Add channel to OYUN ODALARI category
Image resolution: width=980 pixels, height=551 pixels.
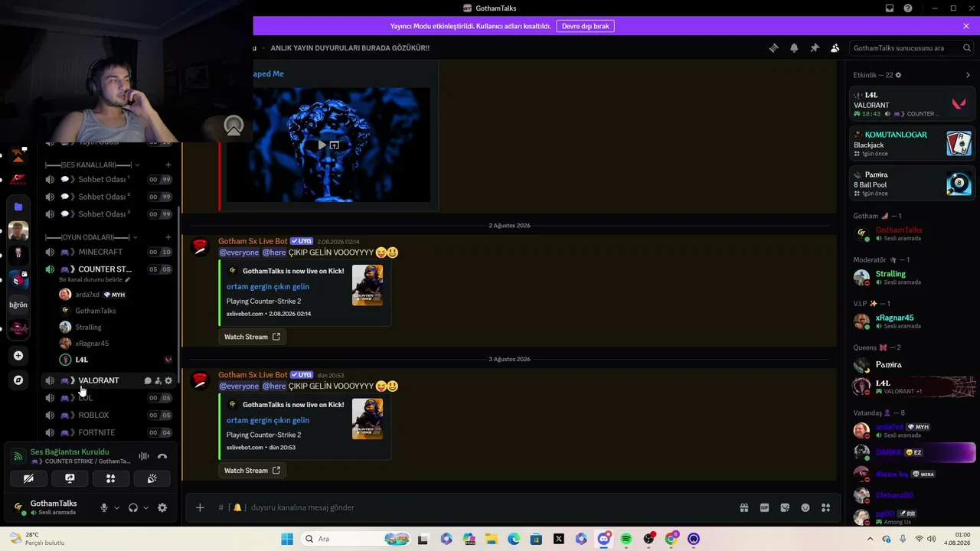tap(168, 237)
